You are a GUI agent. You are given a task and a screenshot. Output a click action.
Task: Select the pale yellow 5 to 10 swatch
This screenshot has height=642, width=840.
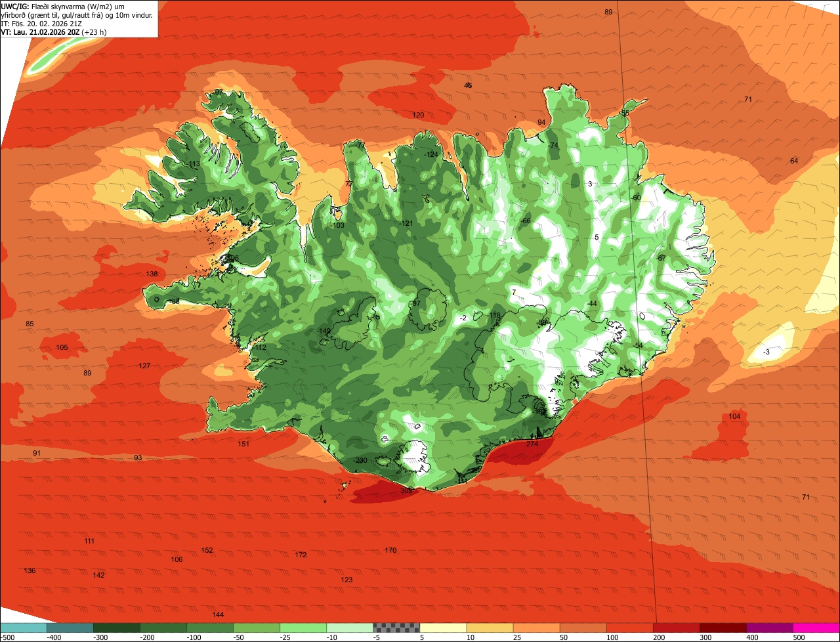(x=443, y=628)
